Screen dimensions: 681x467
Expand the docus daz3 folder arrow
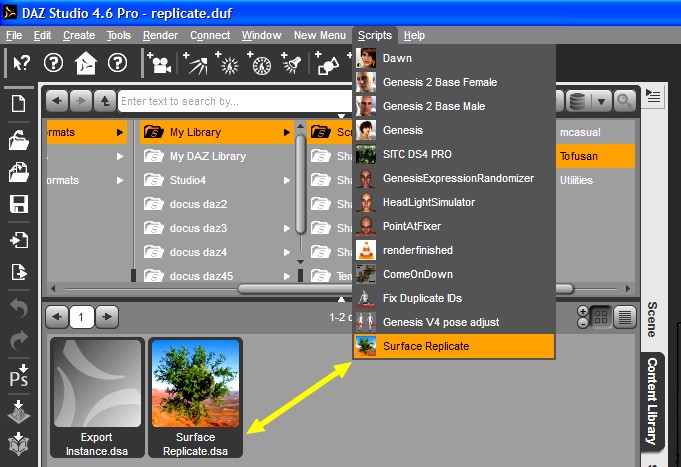click(287, 228)
